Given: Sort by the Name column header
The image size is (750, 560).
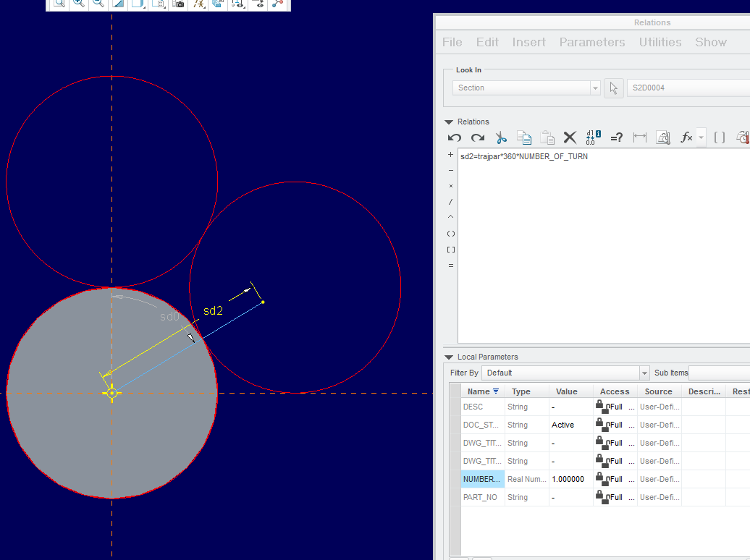Looking at the screenshot, I should (483, 391).
